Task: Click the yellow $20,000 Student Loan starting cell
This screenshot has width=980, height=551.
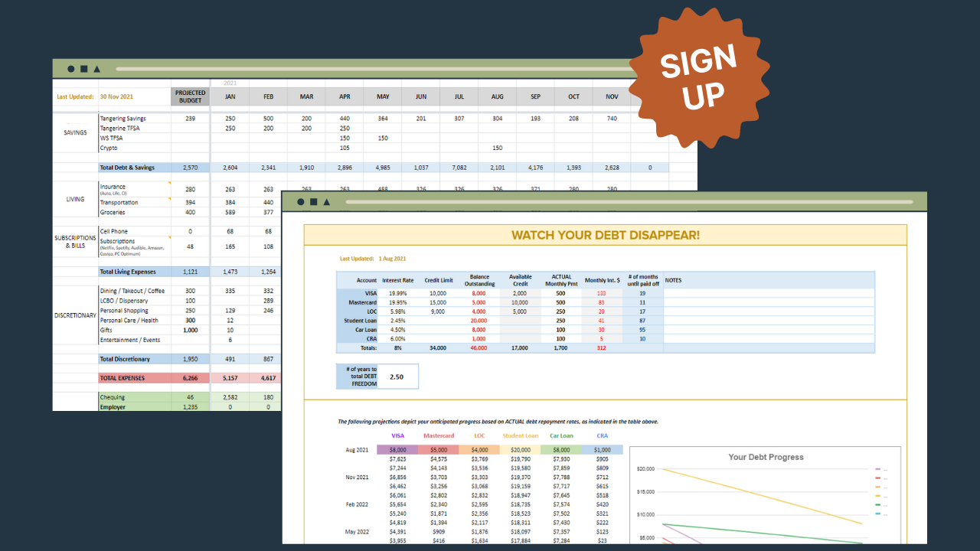Action: pyautogui.click(x=521, y=450)
